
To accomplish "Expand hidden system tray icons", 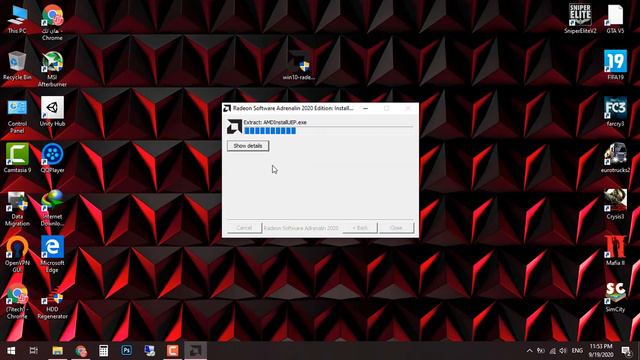I will coord(529,351).
